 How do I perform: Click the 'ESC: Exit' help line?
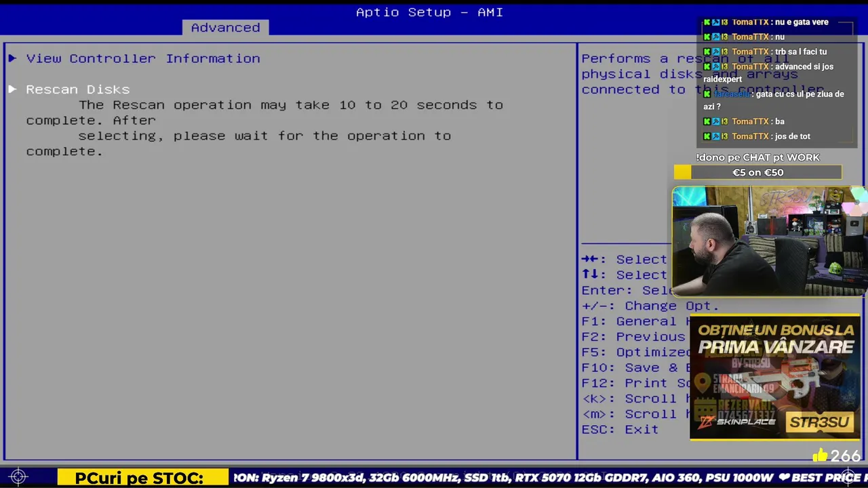(620, 429)
